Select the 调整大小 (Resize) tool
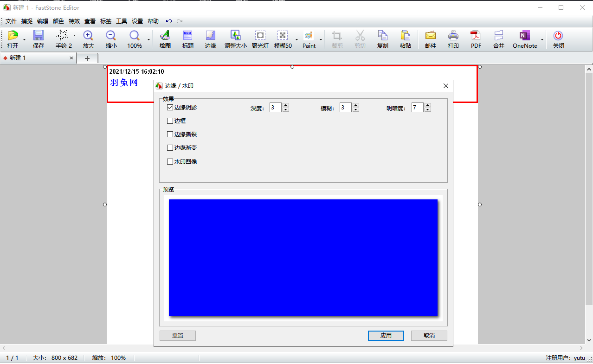 (235, 40)
